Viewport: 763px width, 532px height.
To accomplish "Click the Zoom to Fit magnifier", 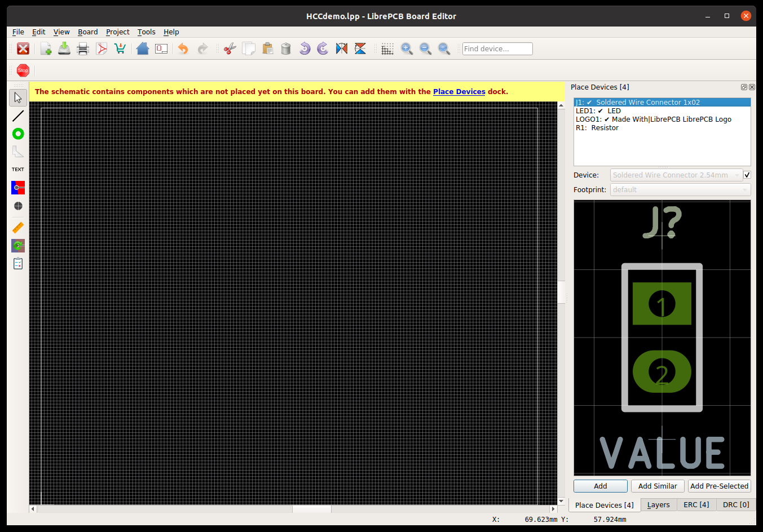I will click(444, 49).
